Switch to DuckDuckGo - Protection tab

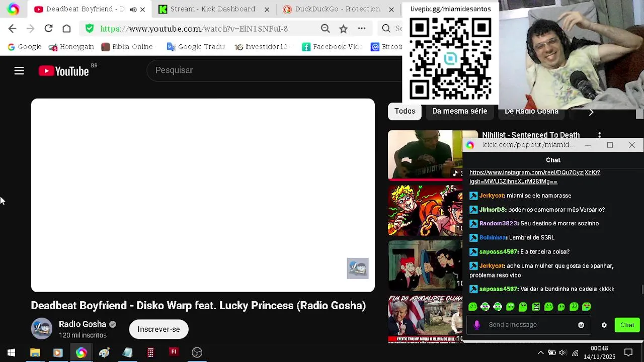(x=338, y=9)
